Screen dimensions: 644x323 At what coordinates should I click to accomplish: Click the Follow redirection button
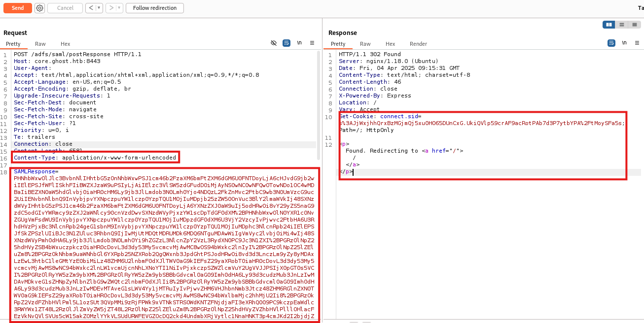[x=155, y=8]
